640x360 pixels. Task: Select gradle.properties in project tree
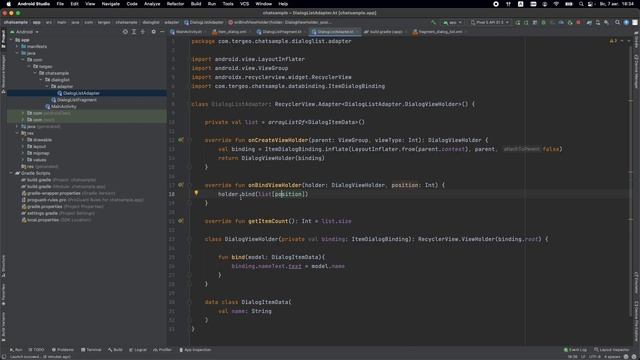(45, 207)
